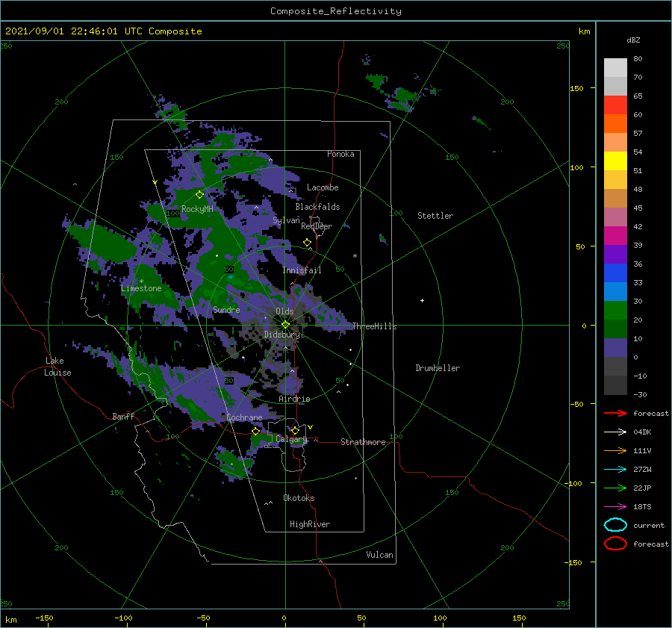Click the yellow diamond marker west of Calgary
The height and width of the screenshot is (628, 672).
tap(256, 431)
